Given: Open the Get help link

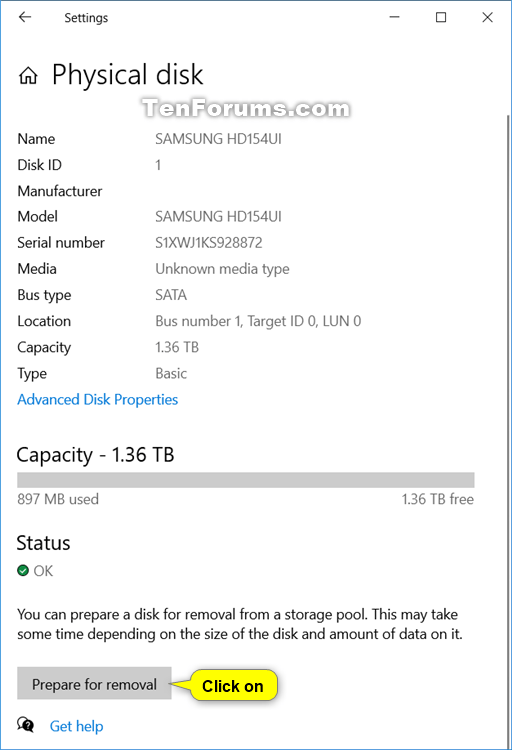Looking at the screenshot, I should 77,726.
